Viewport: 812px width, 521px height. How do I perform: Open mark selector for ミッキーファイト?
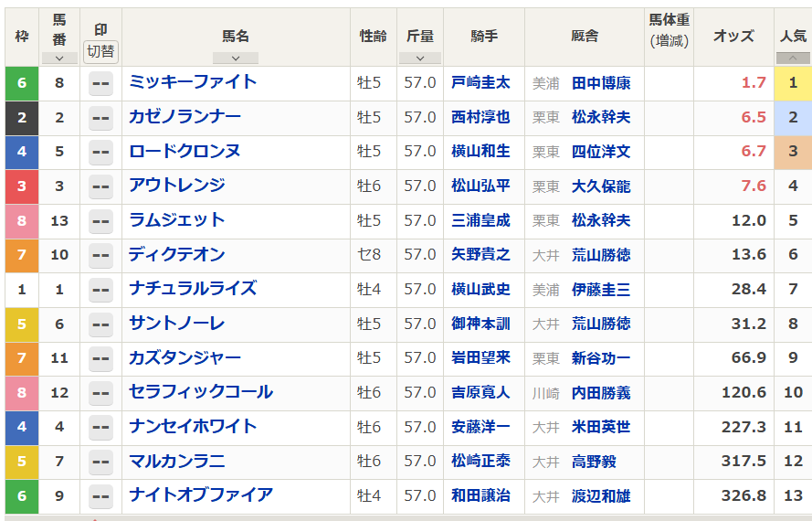100,83
